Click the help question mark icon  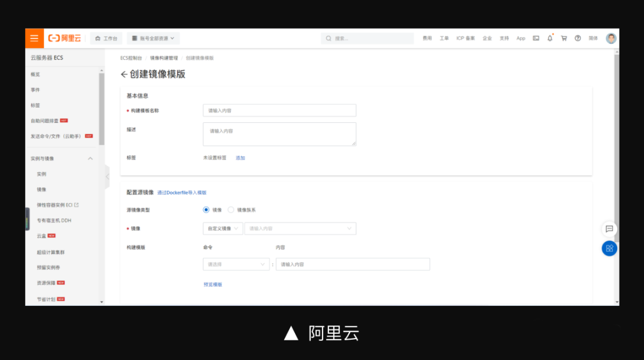pyautogui.click(x=578, y=38)
